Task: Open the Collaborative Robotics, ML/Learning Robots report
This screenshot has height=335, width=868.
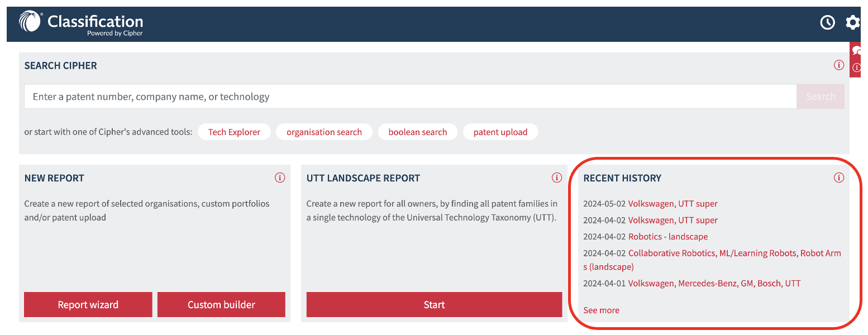Action: point(712,260)
